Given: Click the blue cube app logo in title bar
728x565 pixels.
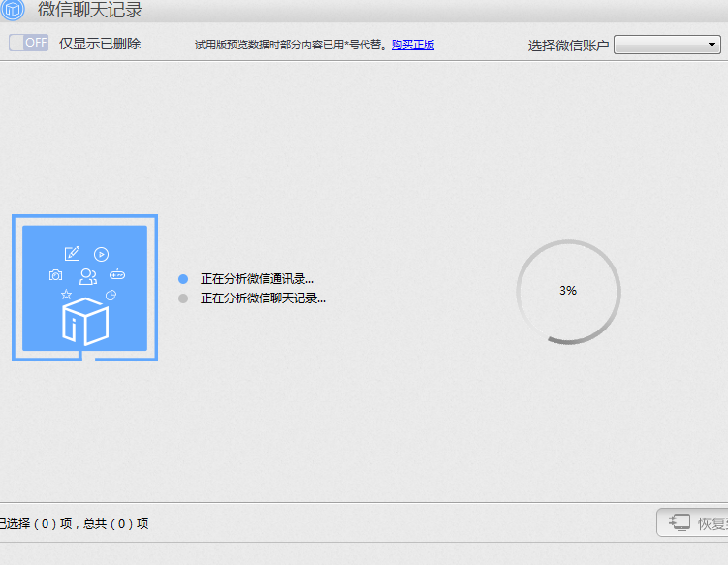Looking at the screenshot, I should point(13,9).
